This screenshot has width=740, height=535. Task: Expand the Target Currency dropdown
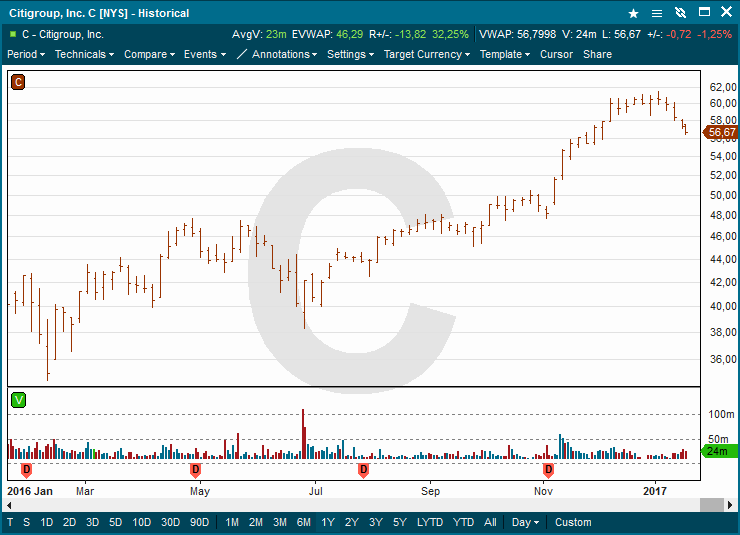click(427, 54)
